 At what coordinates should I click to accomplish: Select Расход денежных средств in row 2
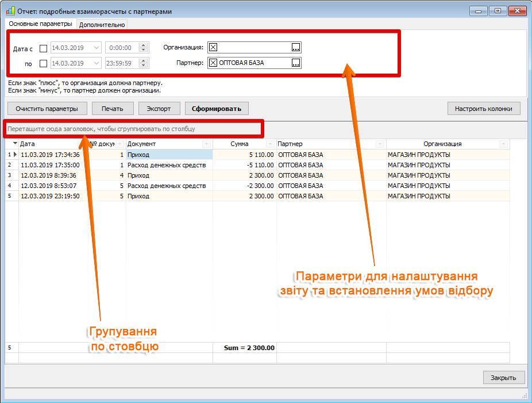(169, 165)
